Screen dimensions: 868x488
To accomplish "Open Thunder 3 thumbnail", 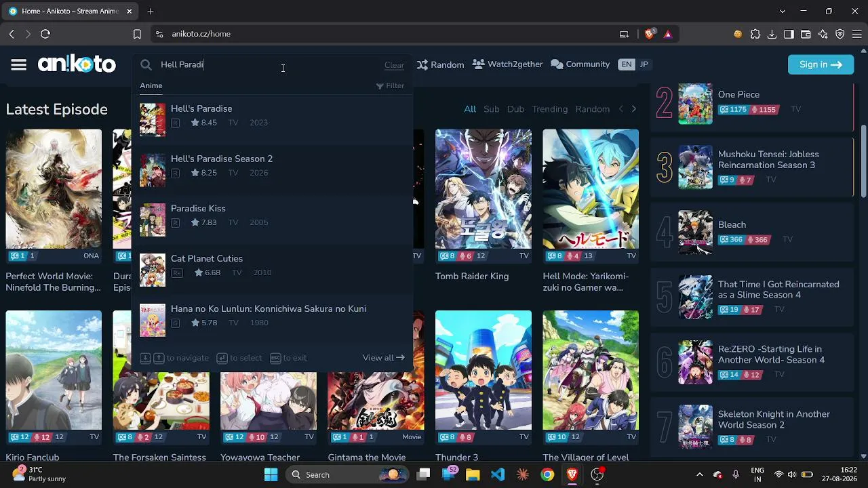I will pyautogui.click(x=484, y=370).
